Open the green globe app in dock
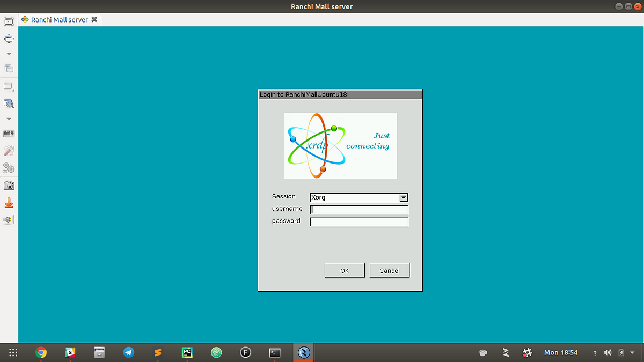 click(216, 352)
